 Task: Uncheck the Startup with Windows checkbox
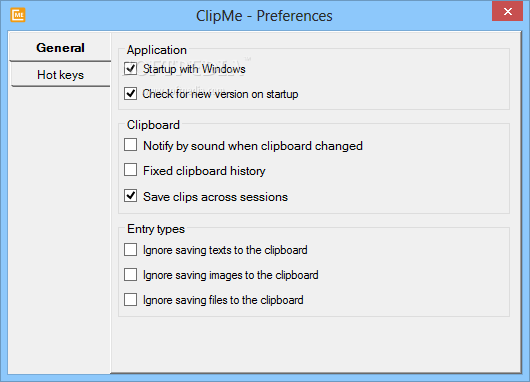click(130, 69)
